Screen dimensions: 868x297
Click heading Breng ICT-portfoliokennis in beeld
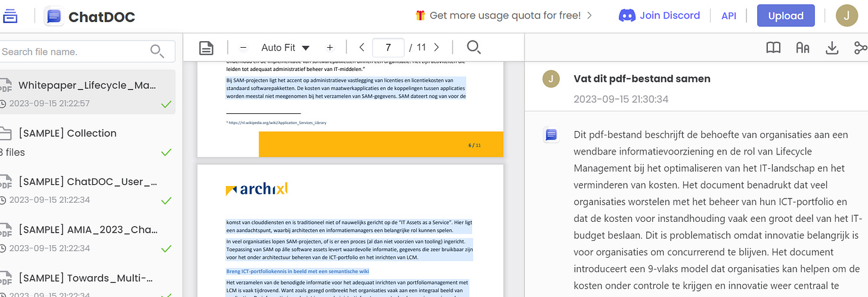pos(298,271)
